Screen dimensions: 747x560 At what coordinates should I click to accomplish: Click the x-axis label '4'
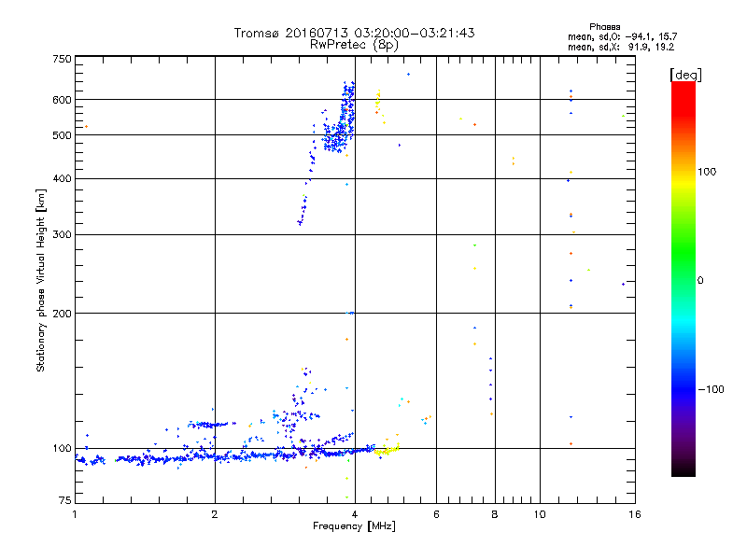pos(355,514)
